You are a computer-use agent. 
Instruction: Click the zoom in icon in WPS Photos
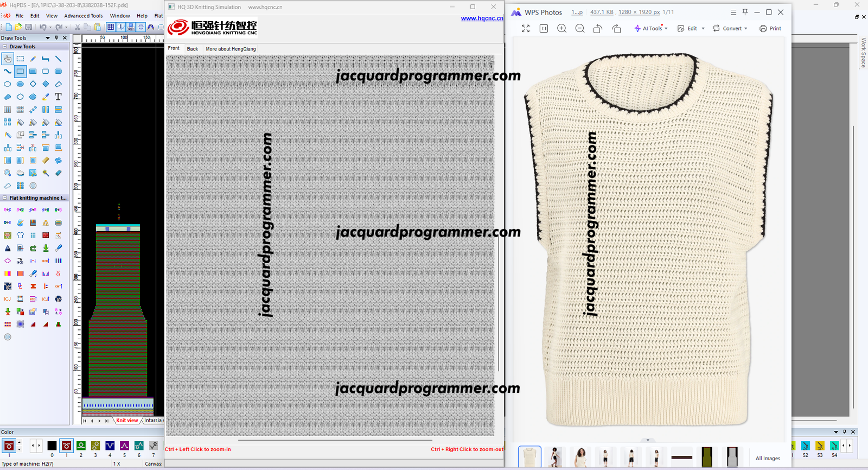[x=561, y=28]
